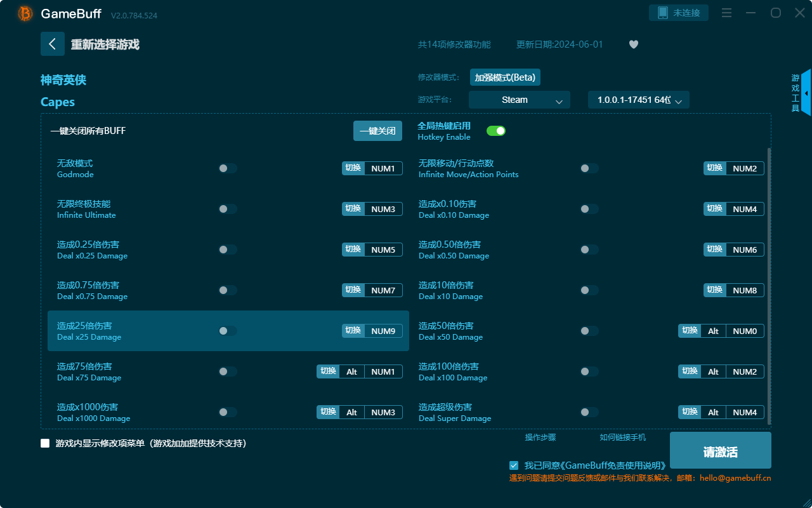
Task: Turn on Deal x25 Damage
Action: pyautogui.click(x=228, y=331)
